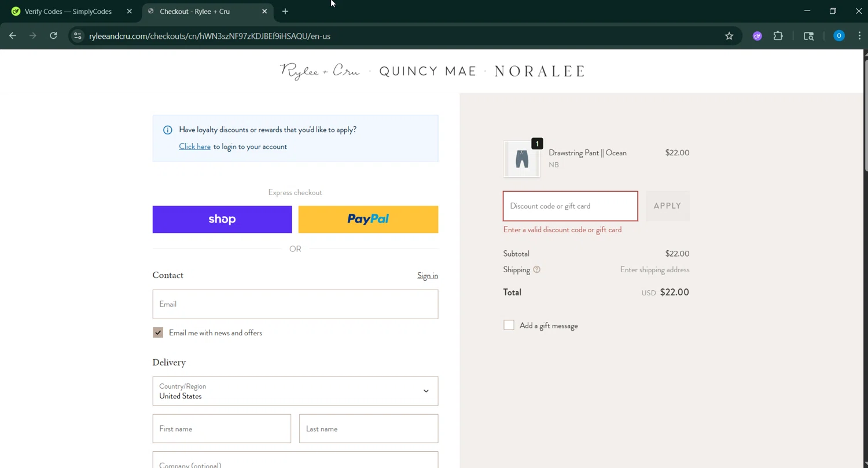
Task: Follow the Click here login link
Action: coord(194,147)
